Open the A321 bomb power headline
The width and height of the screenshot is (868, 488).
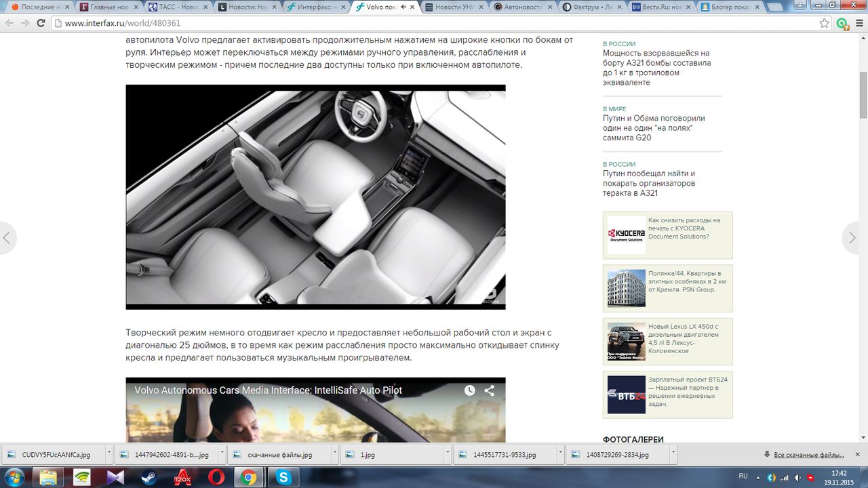tap(657, 68)
